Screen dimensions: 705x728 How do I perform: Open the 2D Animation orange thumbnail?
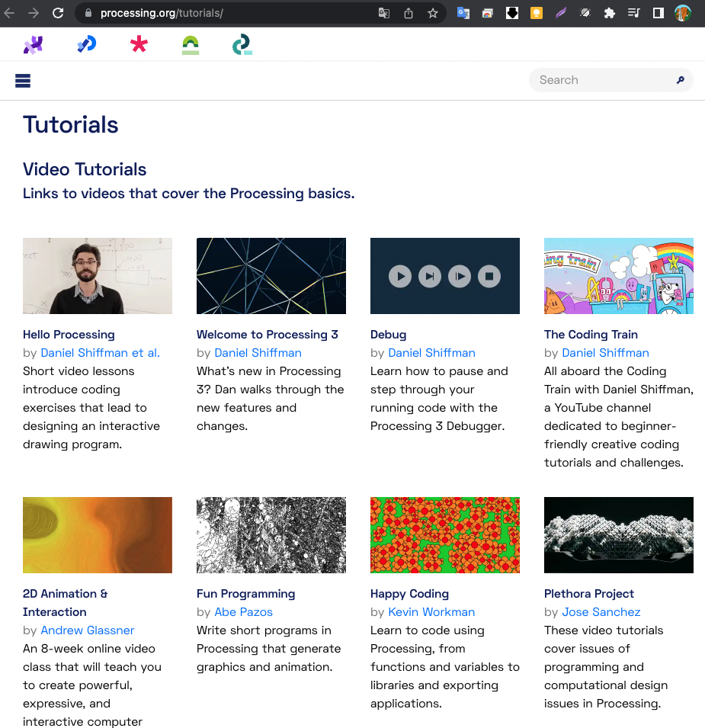point(98,535)
